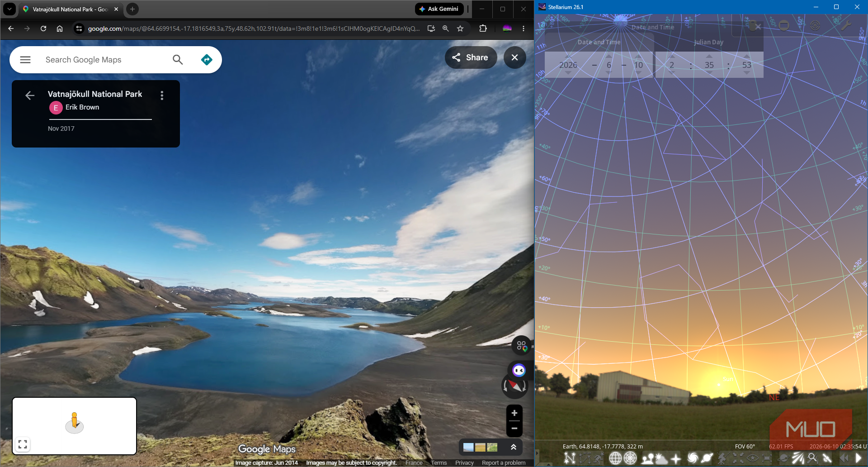Open Google Maps directions icon
Image resolution: width=868 pixels, height=467 pixels.
[x=207, y=60]
